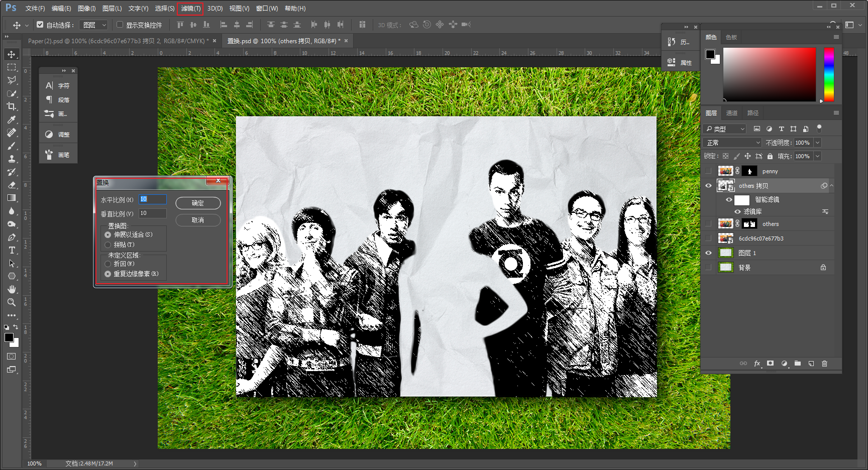This screenshot has height=470, width=868.
Task: Choose the 折回 radio option
Action: [x=107, y=264]
